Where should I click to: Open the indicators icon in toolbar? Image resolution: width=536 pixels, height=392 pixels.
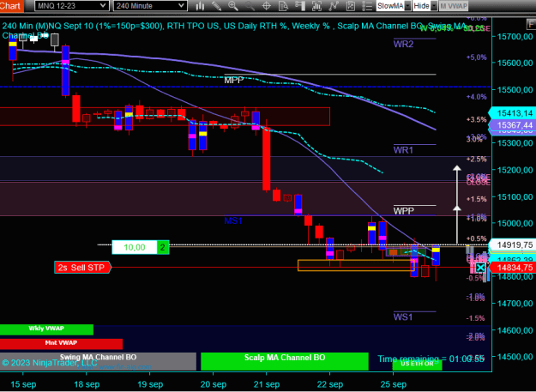click(x=316, y=6)
